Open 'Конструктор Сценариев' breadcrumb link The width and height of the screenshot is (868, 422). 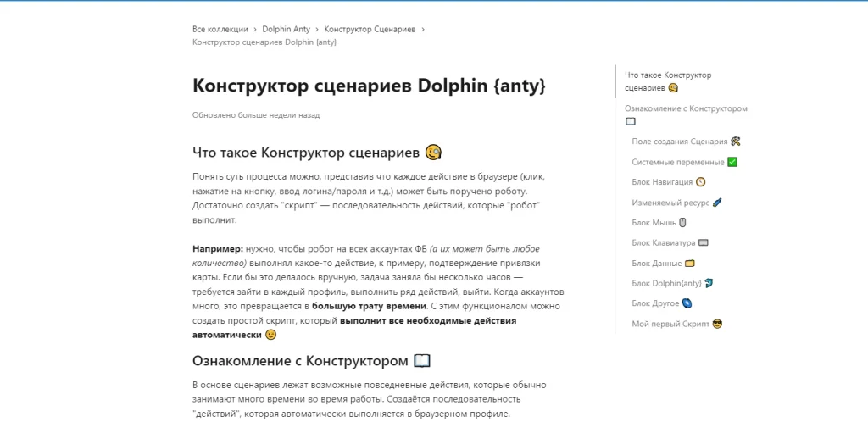click(x=370, y=30)
